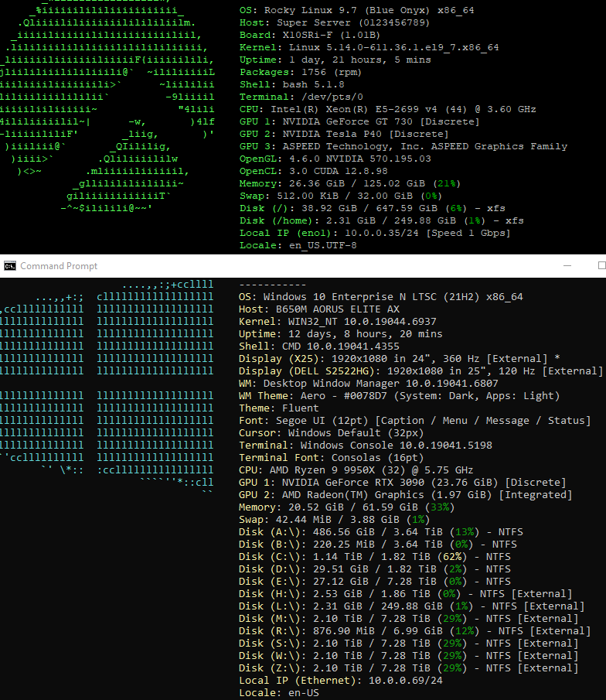606x700 pixels.
Task: Click the Host: B650M AORUS ELITE AX line
Action: 319,309
